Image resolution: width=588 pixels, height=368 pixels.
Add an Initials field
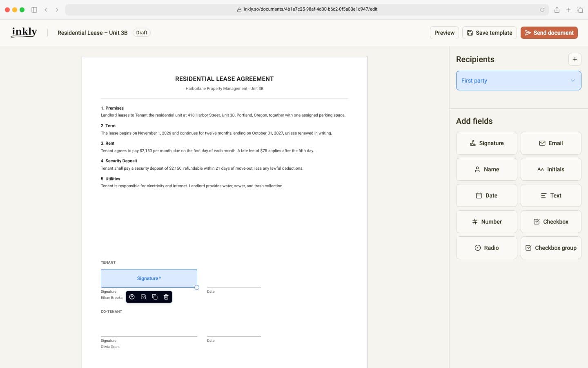[x=551, y=169]
